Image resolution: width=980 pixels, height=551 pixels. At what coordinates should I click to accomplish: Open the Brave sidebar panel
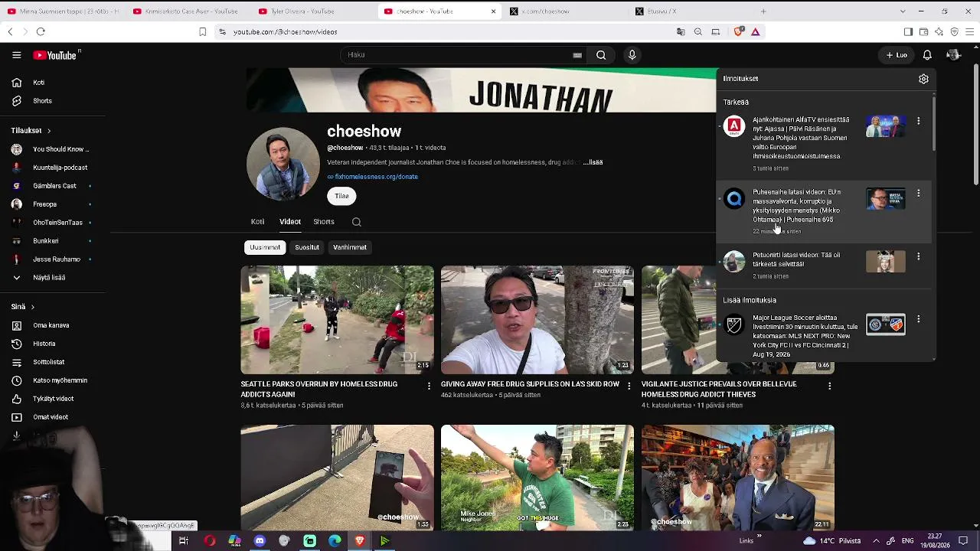click(x=908, y=31)
